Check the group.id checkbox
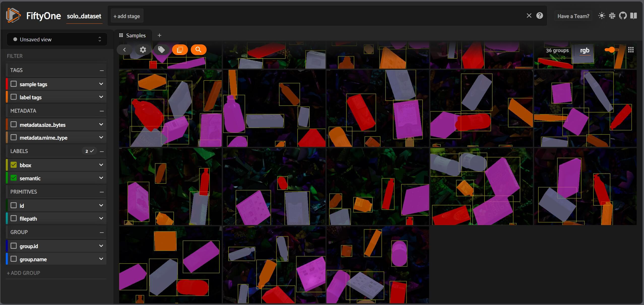Image resolution: width=644 pixels, height=305 pixels. coord(14,246)
